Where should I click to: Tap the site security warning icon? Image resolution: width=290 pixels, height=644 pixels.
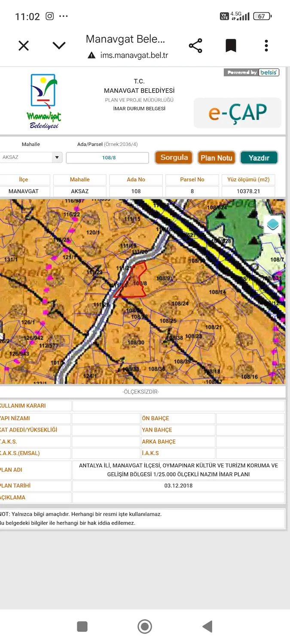coord(91,55)
